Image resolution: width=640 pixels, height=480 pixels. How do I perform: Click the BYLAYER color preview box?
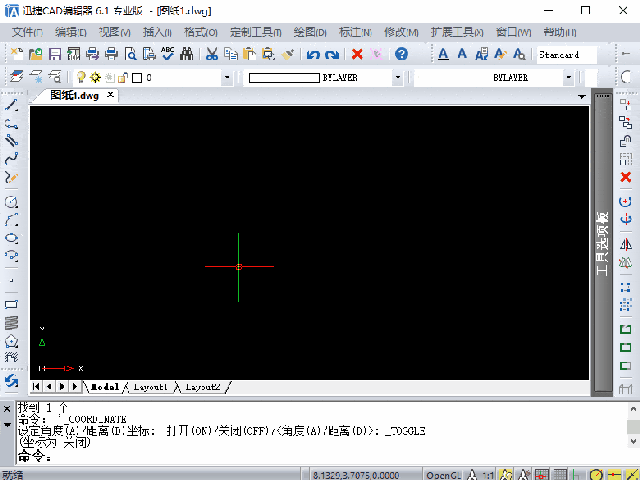click(284, 78)
